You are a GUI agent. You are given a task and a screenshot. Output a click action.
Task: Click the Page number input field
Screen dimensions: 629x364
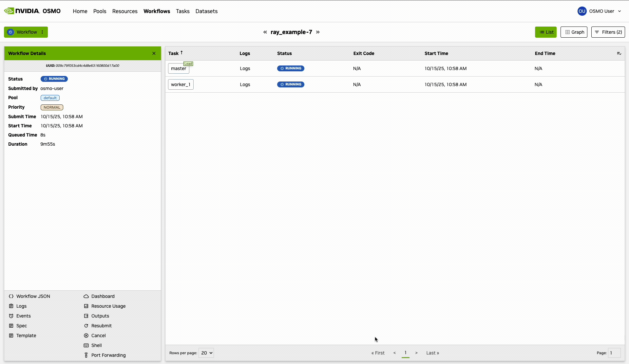click(614, 353)
